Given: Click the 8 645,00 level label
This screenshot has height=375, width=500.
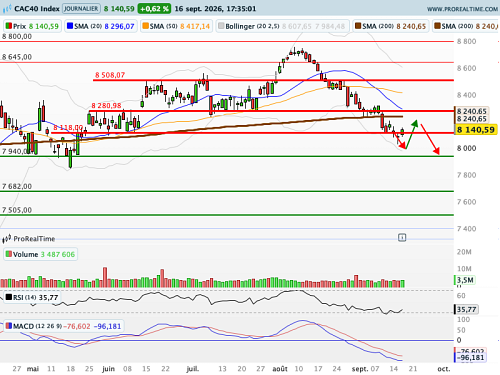Looking at the screenshot, I should (17, 57).
